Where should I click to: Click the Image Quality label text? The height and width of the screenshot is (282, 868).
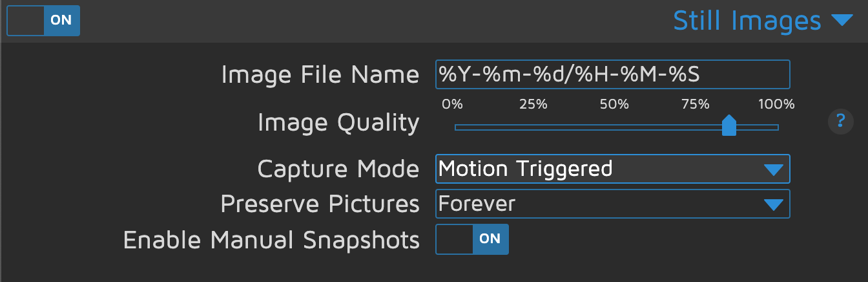click(x=338, y=122)
